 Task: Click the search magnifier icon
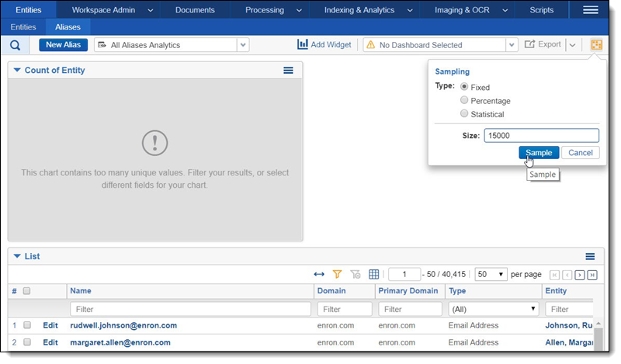[x=15, y=45]
